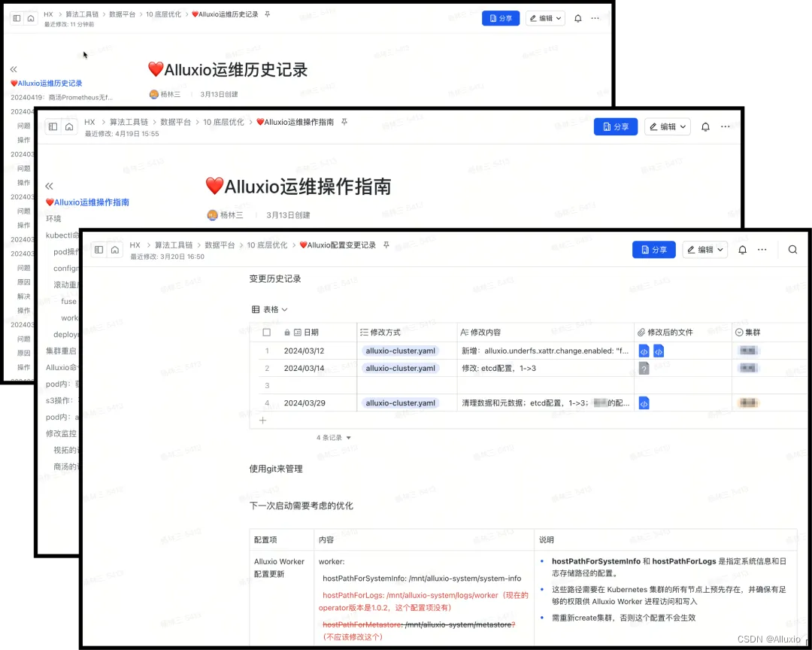Open the 编辑 dropdown in the 历史记录 window
Image resolution: width=812 pixels, height=650 pixels.
click(545, 18)
